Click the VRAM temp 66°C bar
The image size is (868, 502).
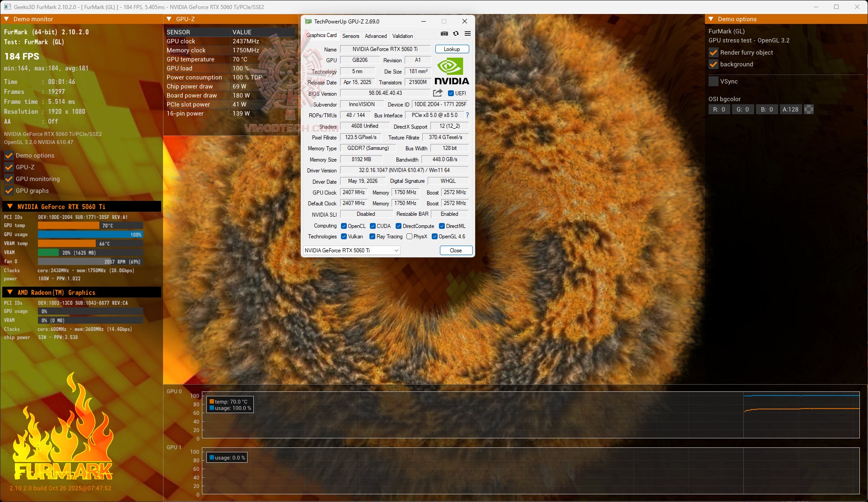pos(90,244)
